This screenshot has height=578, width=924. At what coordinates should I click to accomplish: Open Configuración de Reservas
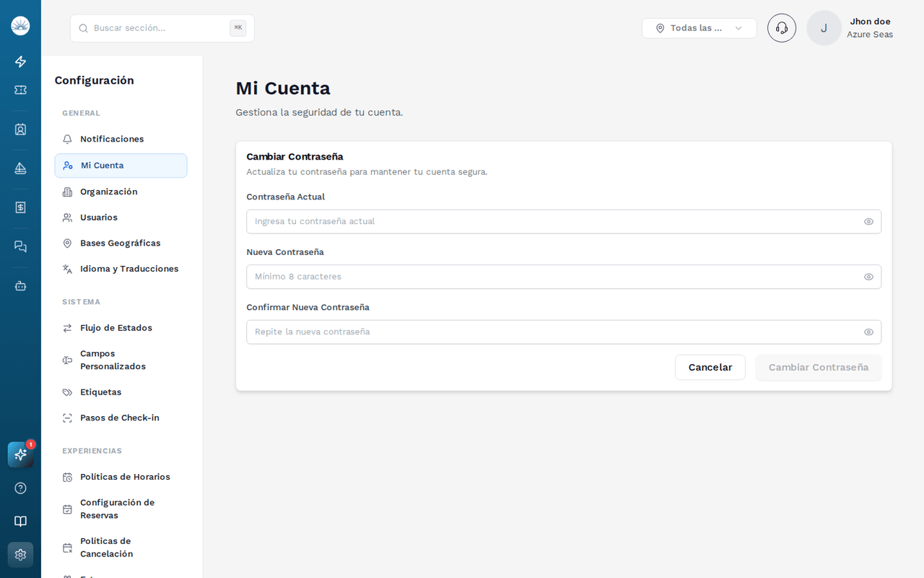tap(121, 509)
